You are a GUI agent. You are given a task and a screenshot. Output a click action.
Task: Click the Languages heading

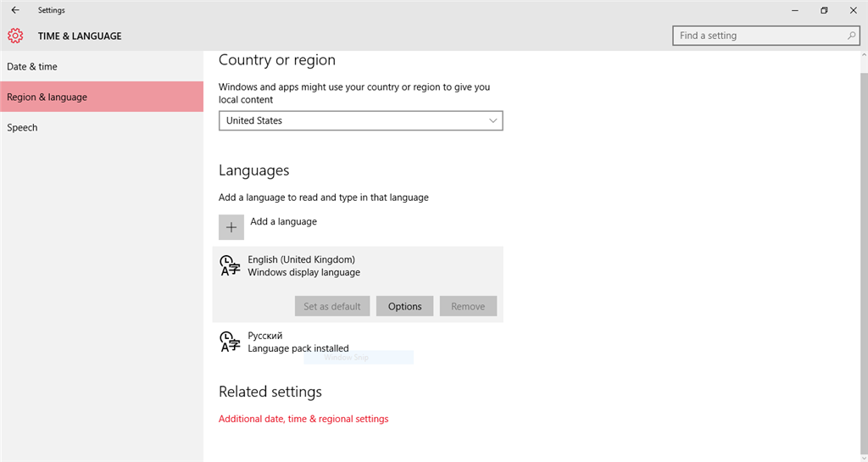tap(253, 170)
